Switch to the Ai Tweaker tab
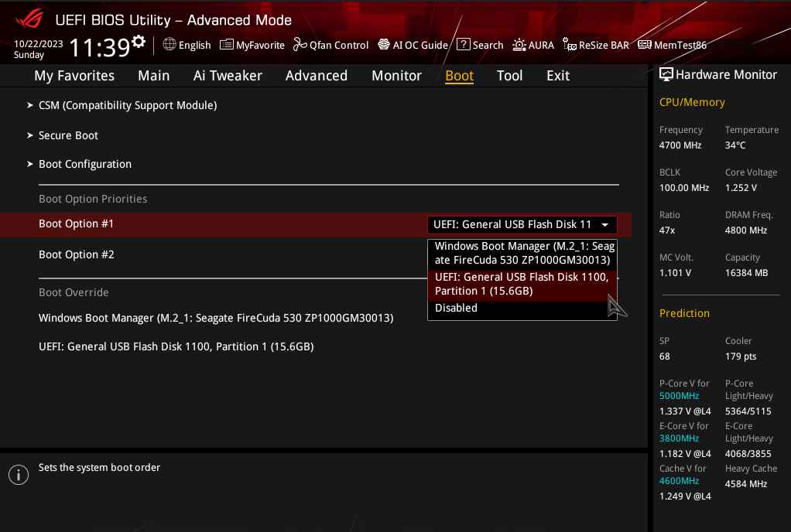The height and width of the screenshot is (532, 791). [228, 76]
